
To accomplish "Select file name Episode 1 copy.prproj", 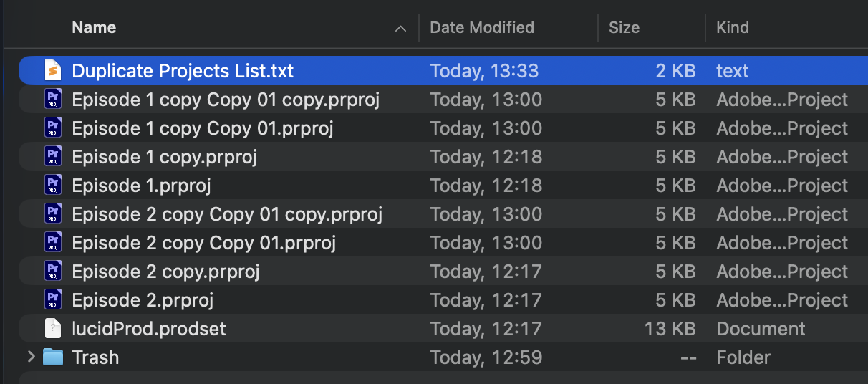I will coord(165,157).
